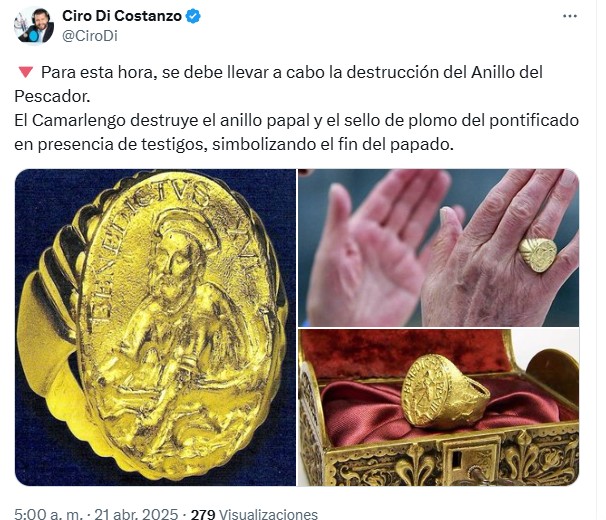Click the tweet text mentioning Anillo del Pescador
Screen dimensions: 606x520
tap(278, 84)
